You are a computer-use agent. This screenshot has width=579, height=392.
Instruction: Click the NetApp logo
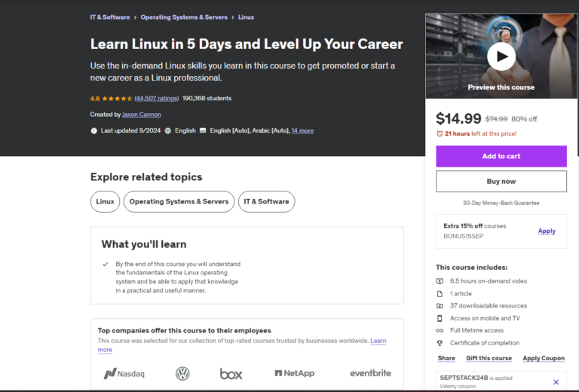pos(295,373)
